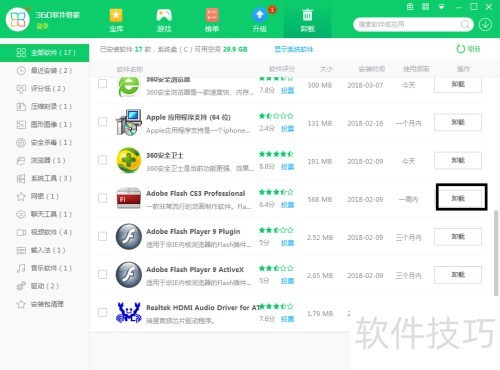Click the 显示系统软件 link

[x=294, y=49]
